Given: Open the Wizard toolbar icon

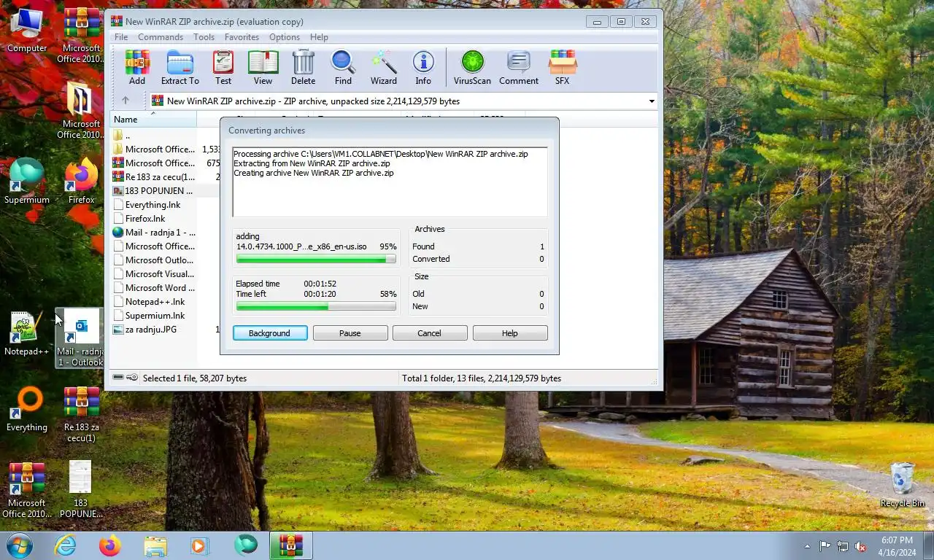Looking at the screenshot, I should click(x=383, y=68).
